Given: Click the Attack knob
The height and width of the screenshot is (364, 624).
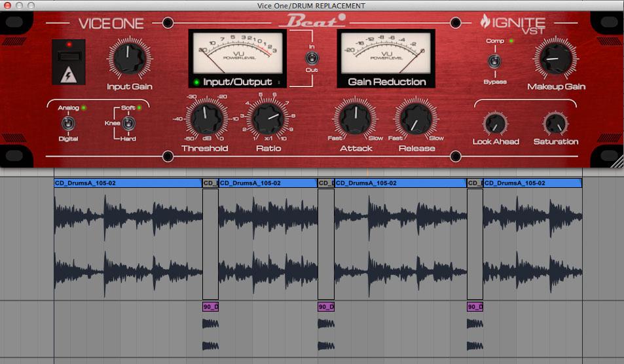Looking at the screenshot, I should pos(356,118).
